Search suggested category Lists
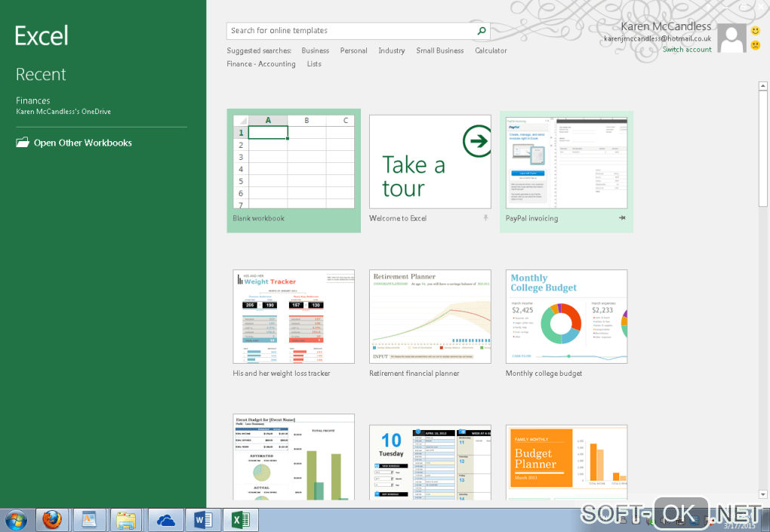This screenshot has width=770, height=532. click(314, 64)
